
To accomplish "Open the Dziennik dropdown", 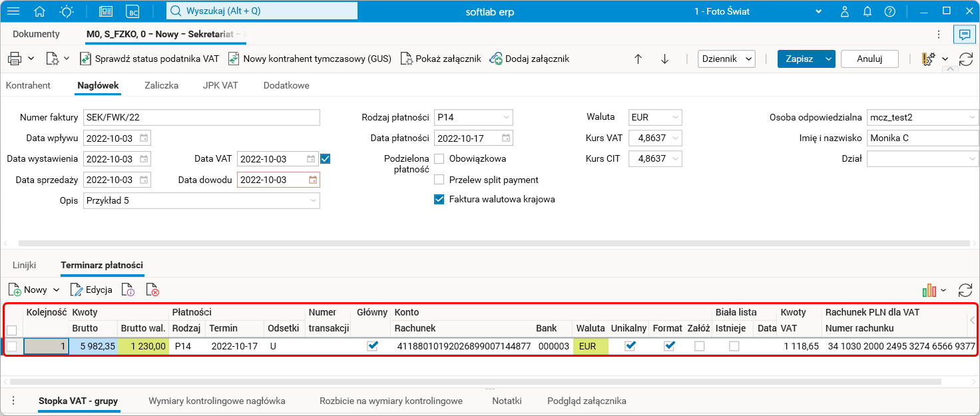I will pos(726,59).
